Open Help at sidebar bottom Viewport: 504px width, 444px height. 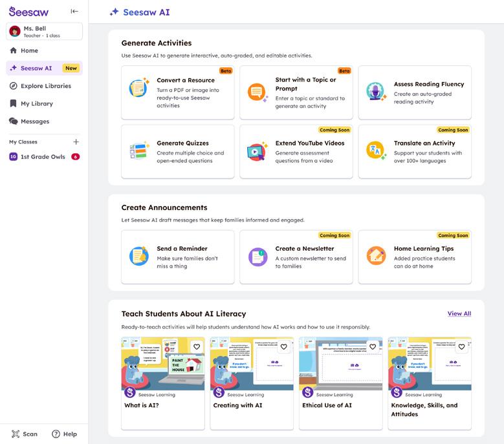pos(64,434)
